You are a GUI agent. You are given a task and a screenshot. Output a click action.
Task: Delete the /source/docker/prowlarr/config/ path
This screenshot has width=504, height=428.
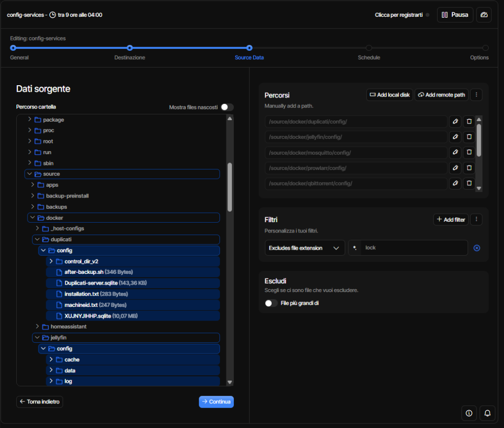coord(469,168)
